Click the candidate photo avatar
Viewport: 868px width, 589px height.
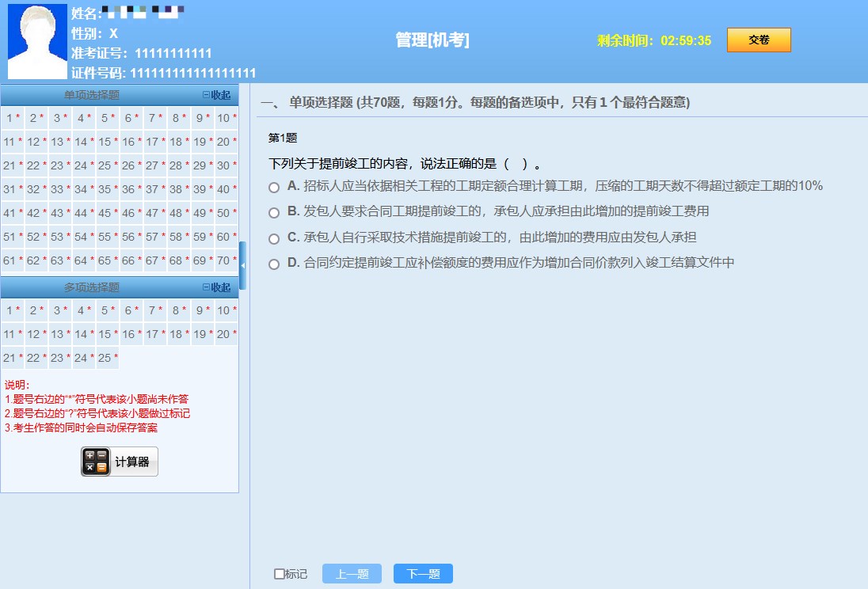pos(37,41)
